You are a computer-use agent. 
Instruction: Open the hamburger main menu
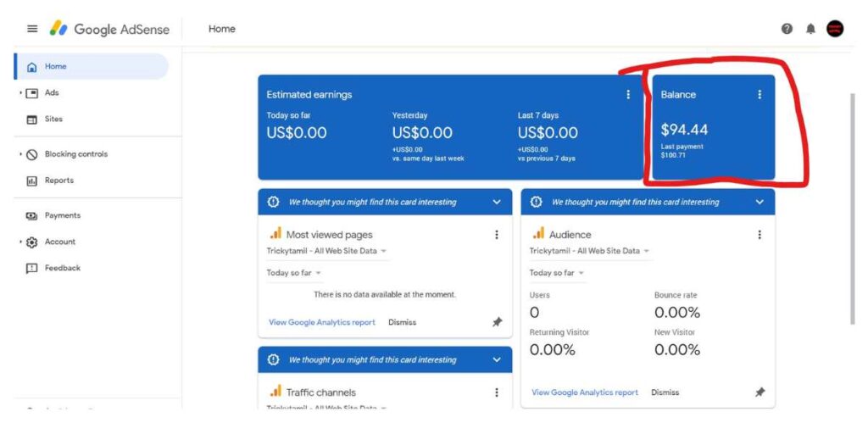click(32, 29)
